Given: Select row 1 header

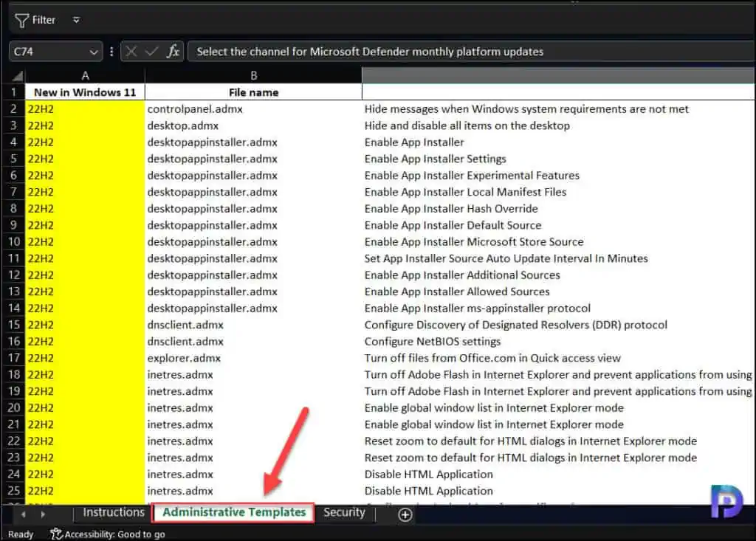Looking at the screenshot, I should pos(13,92).
